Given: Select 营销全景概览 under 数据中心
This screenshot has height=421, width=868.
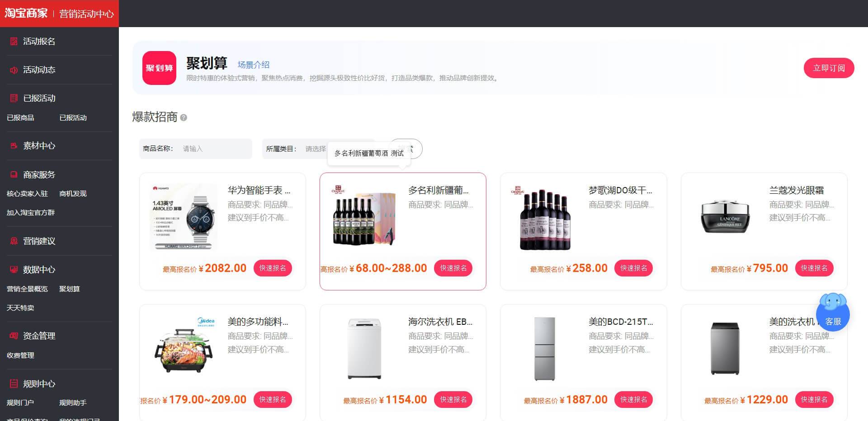Looking at the screenshot, I should click(27, 289).
